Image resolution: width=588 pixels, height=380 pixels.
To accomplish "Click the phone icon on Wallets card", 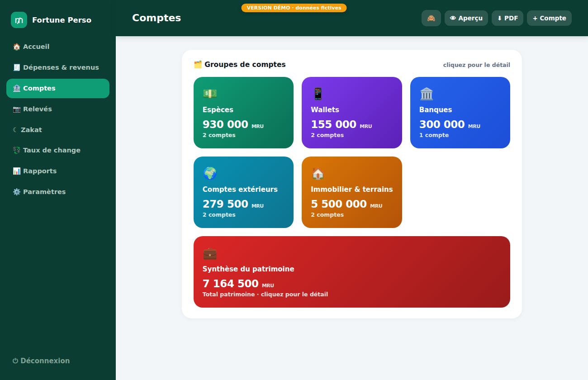I will click(x=318, y=94).
